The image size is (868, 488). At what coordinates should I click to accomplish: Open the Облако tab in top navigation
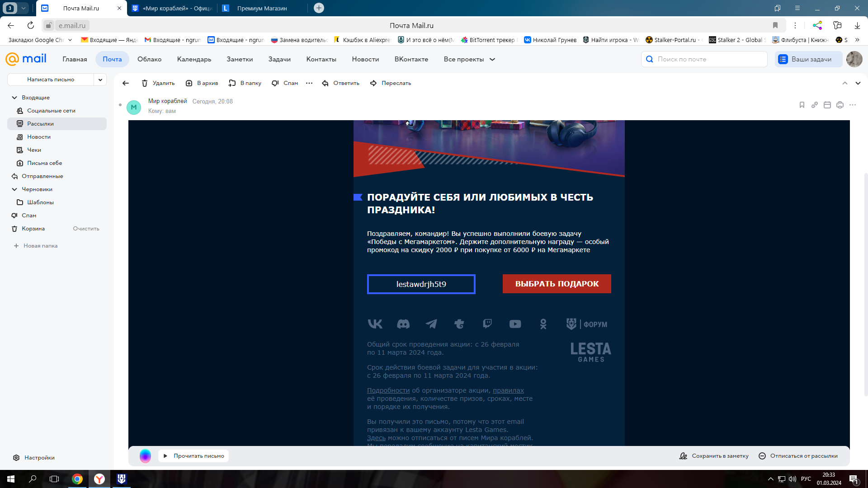pos(149,59)
